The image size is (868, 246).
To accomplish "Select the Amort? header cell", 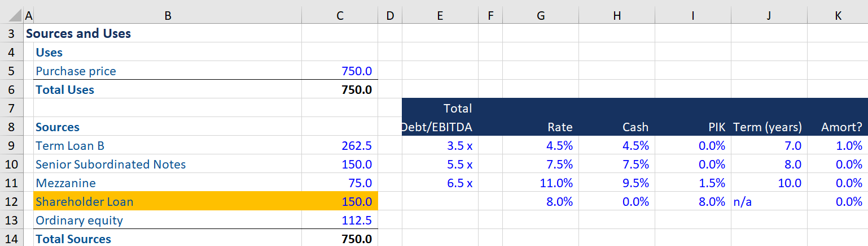I will coord(841,127).
